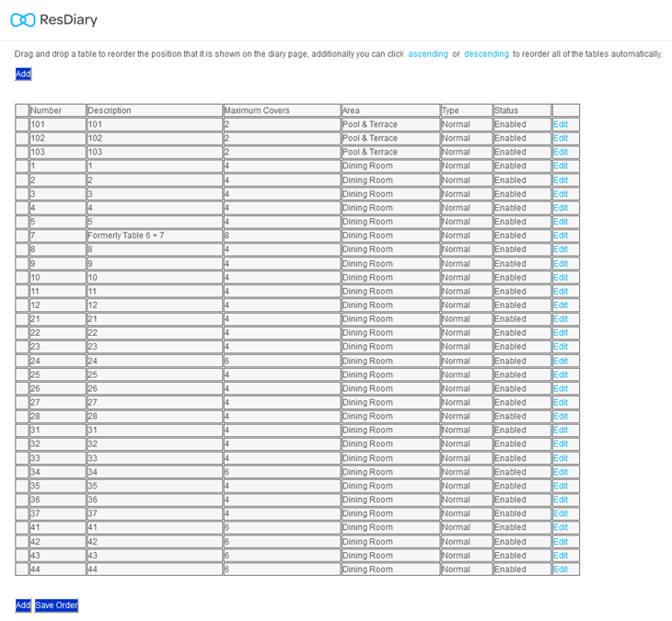Click the Dining Room cell for table 24
Image resolution: width=672 pixels, height=621 pixels.
click(390, 361)
